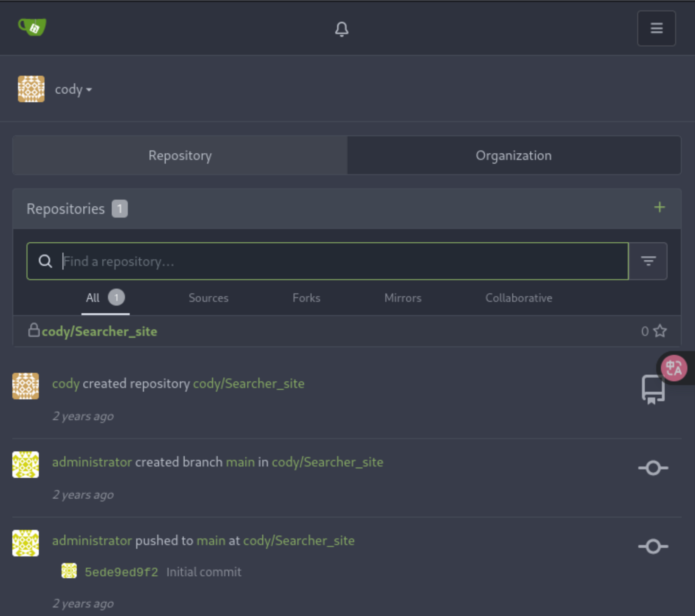This screenshot has width=695, height=616.
Task: Switch to the Organization tab
Action: [x=514, y=155]
